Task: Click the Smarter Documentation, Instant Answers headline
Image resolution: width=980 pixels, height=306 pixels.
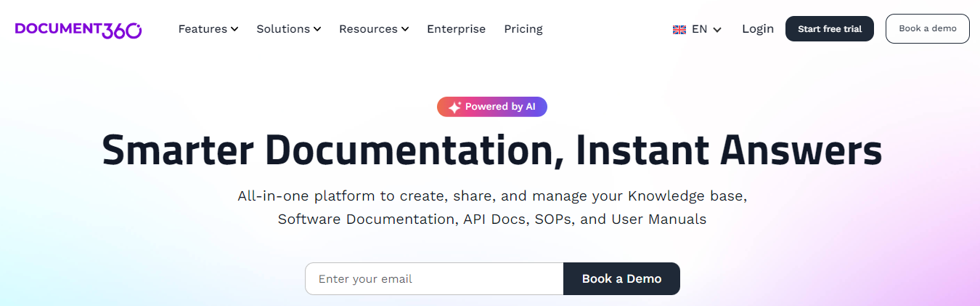Action: 492,150
